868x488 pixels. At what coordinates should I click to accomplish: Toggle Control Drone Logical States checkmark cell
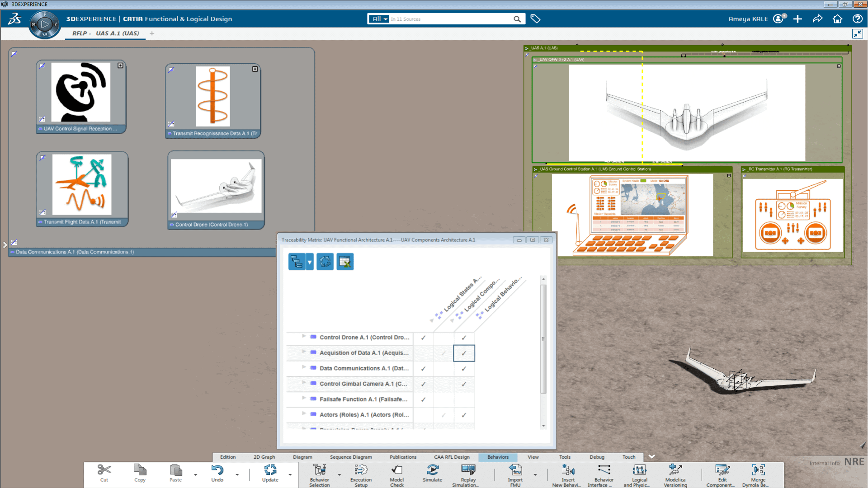(423, 338)
